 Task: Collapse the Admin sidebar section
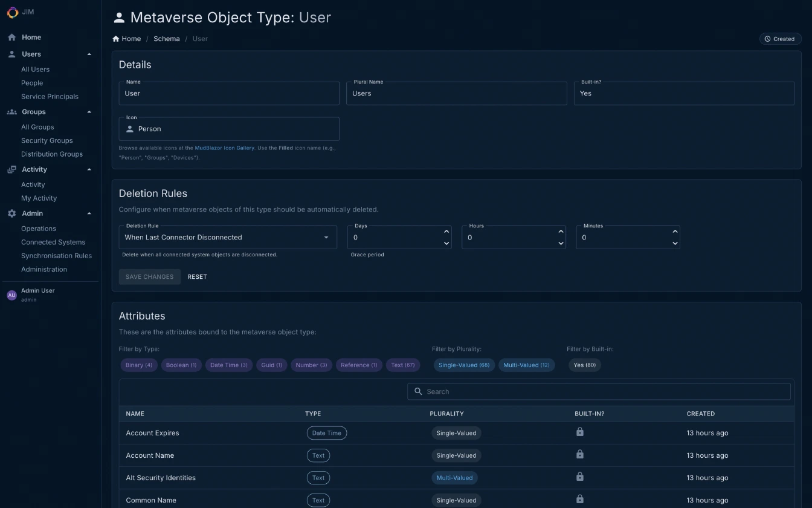(89, 213)
